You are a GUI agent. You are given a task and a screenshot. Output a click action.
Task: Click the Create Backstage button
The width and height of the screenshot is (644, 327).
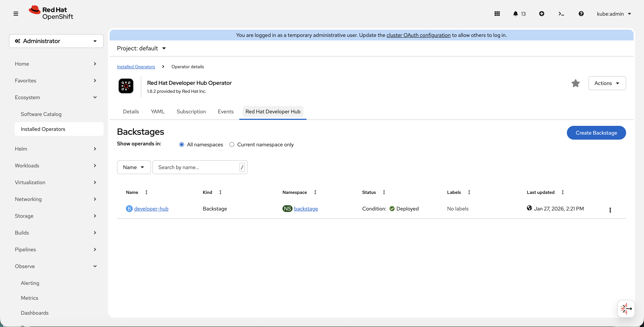pyautogui.click(x=596, y=133)
